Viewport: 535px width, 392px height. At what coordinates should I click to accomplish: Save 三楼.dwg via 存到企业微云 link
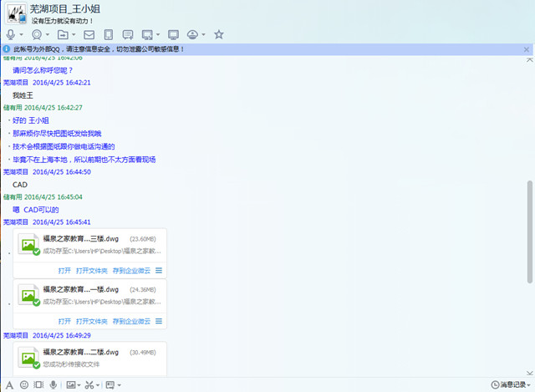[131, 271]
